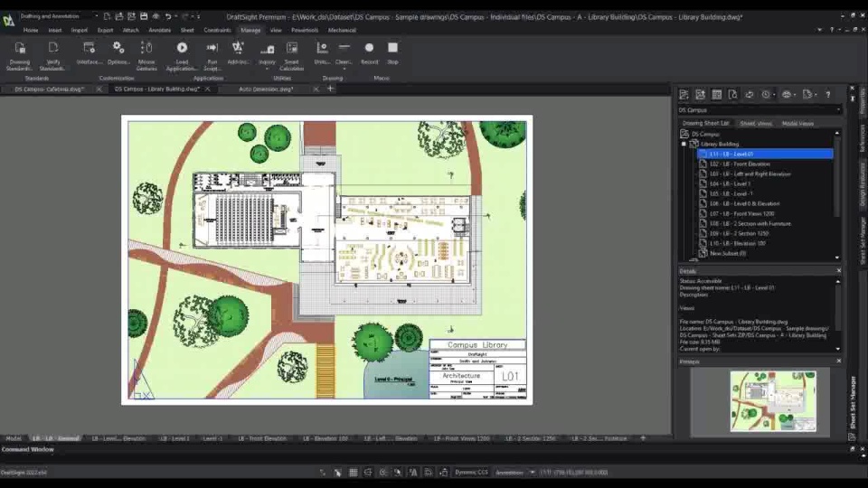
Task: Open Mouse Gestures settings
Action: (146, 56)
